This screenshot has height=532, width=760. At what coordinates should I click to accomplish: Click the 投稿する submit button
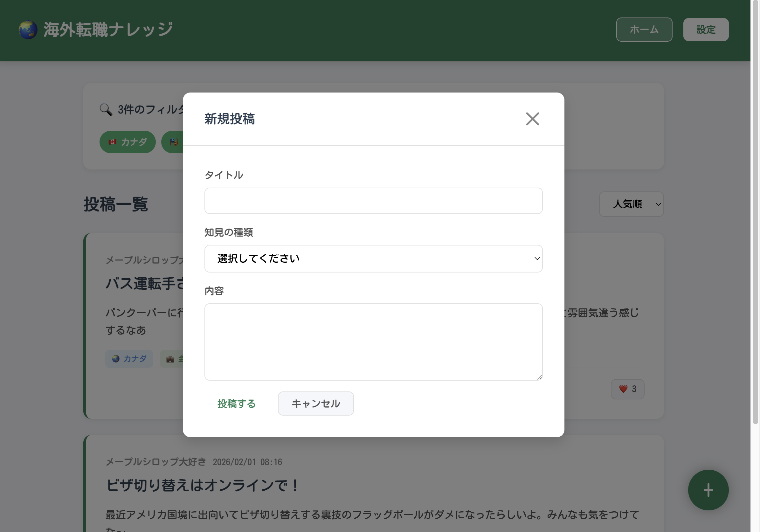coord(236,404)
